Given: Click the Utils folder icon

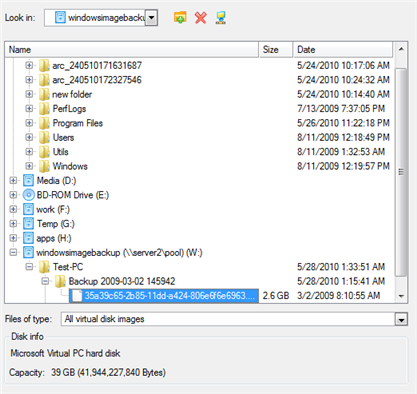Looking at the screenshot, I should pyautogui.click(x=44, y=152).
